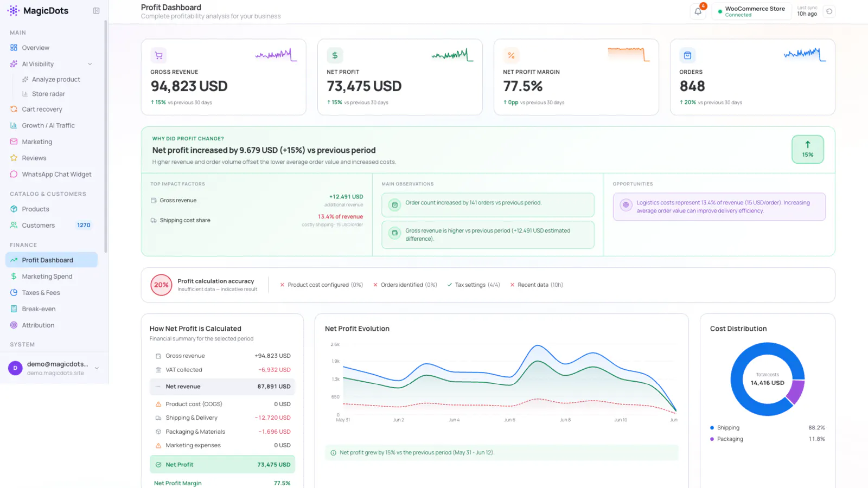Click the orders clipboard icon
The width and height of the screenshot is (868, 488).
(x=687, y=55)
